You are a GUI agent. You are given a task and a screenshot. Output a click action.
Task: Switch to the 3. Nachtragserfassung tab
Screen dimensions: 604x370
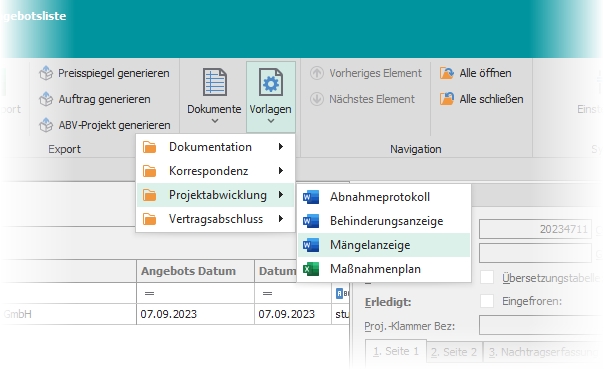click(543, 352)
